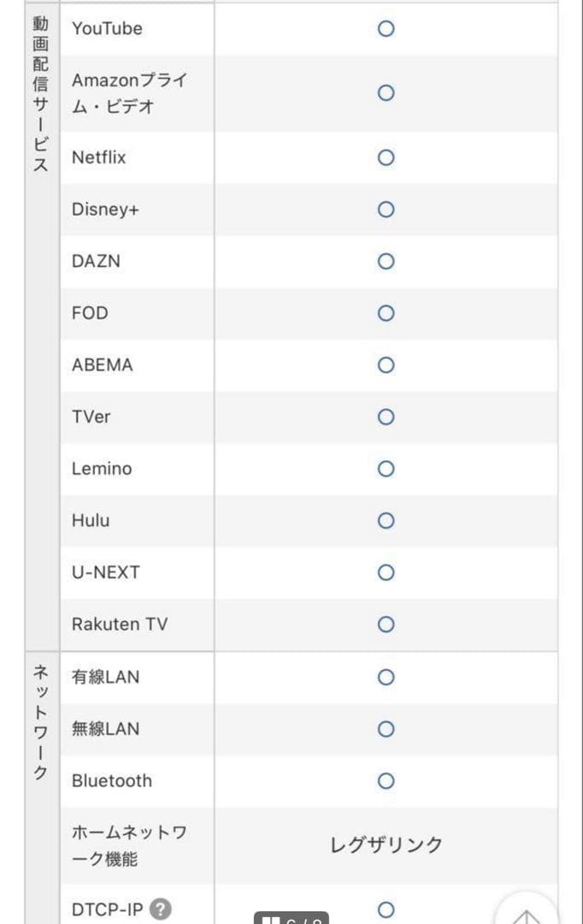Viewport: 583px width, 924px height.
Task: Click the circle mark for 有線LAN
Action: (x=386, y=677)
